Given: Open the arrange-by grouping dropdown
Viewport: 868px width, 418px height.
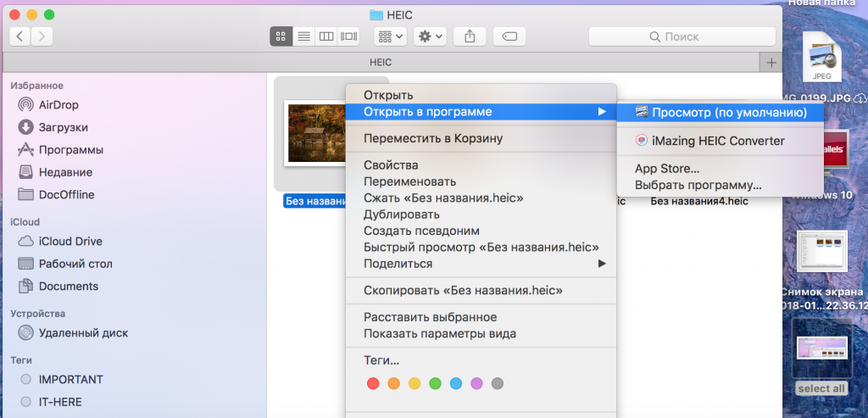Looking at the screenshot, I should click(x=390, y=36).
